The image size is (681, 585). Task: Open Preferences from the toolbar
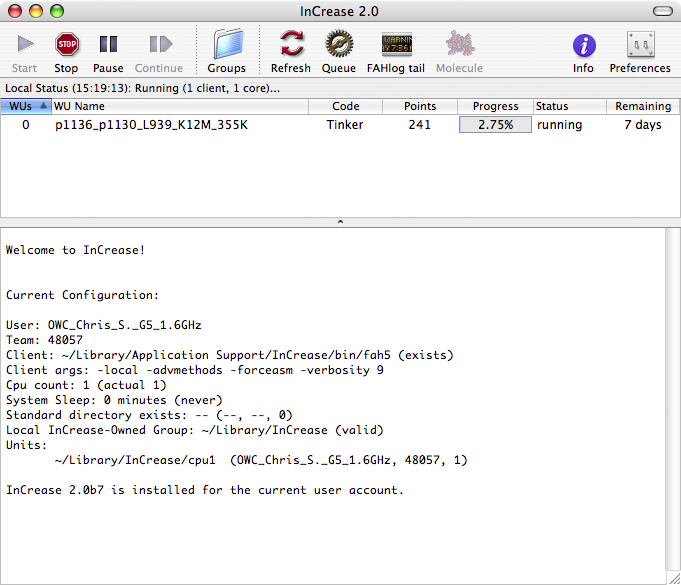click(x=640, y=45)
